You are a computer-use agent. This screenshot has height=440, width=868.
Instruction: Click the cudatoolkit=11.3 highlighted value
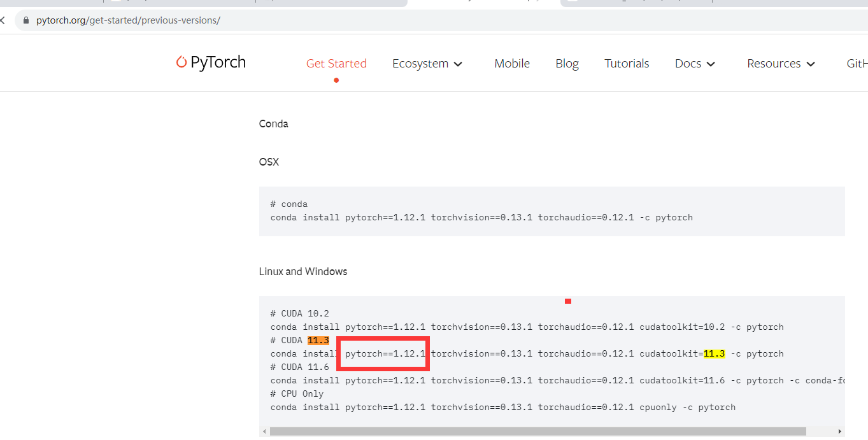(715, 354)
